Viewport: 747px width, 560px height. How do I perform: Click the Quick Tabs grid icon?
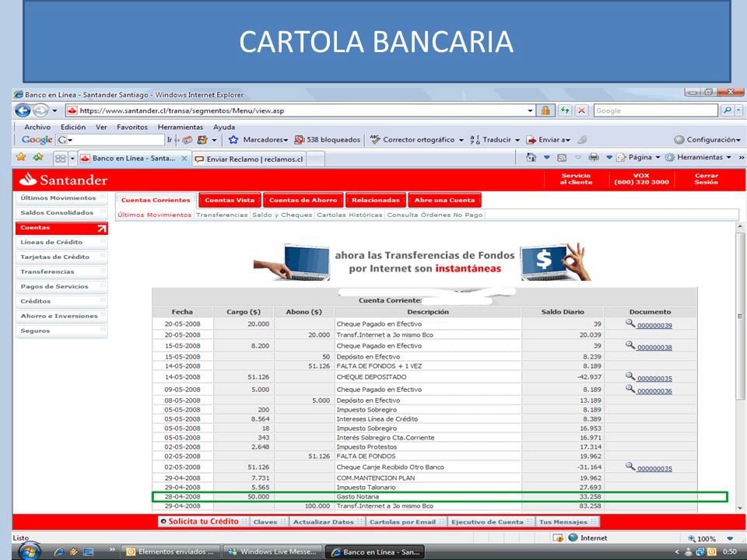60,158
